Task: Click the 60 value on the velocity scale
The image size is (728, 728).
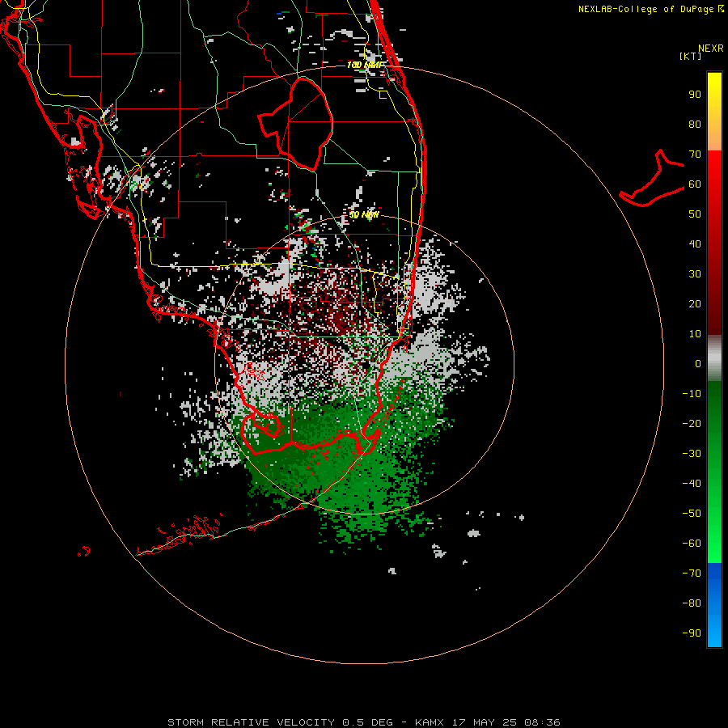Action: click(695, 184)
